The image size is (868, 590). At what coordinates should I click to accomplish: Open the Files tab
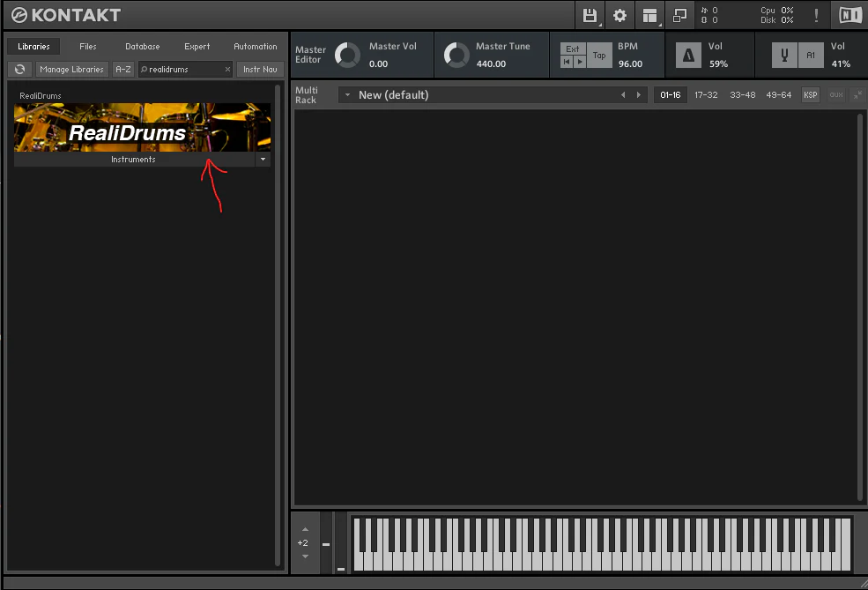click(88, 47)
